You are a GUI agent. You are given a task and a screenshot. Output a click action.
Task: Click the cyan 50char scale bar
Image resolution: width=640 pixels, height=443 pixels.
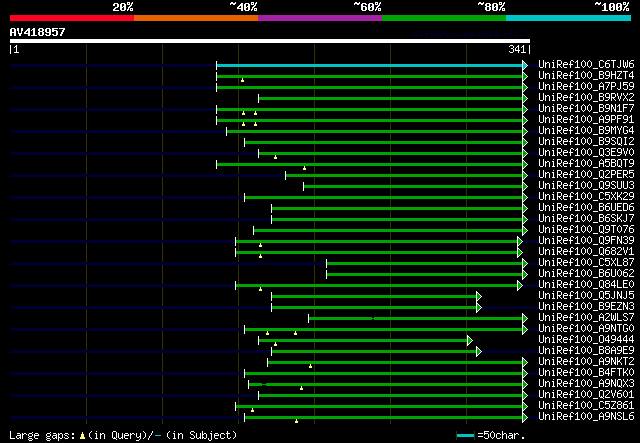[465, 436]
